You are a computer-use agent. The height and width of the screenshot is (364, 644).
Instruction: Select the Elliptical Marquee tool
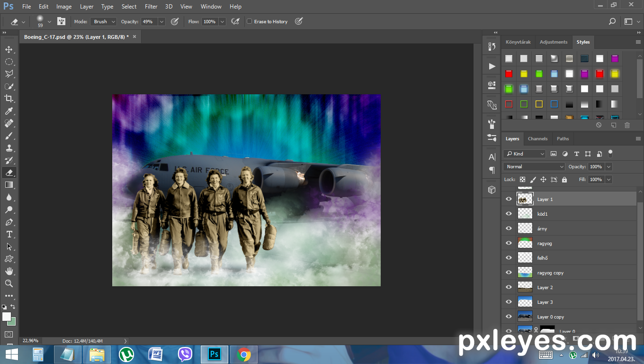point(9,62)
